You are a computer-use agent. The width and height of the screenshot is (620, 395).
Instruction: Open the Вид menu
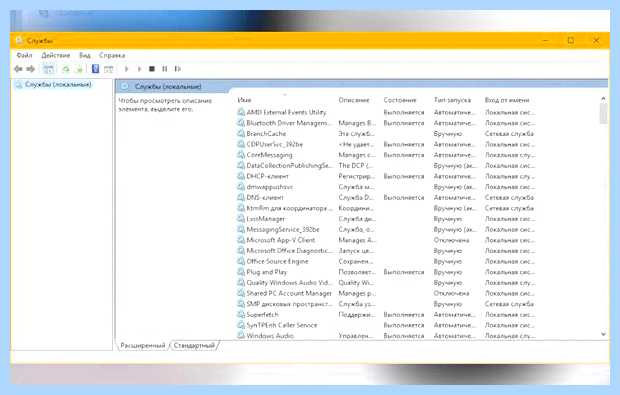[85, 55]
